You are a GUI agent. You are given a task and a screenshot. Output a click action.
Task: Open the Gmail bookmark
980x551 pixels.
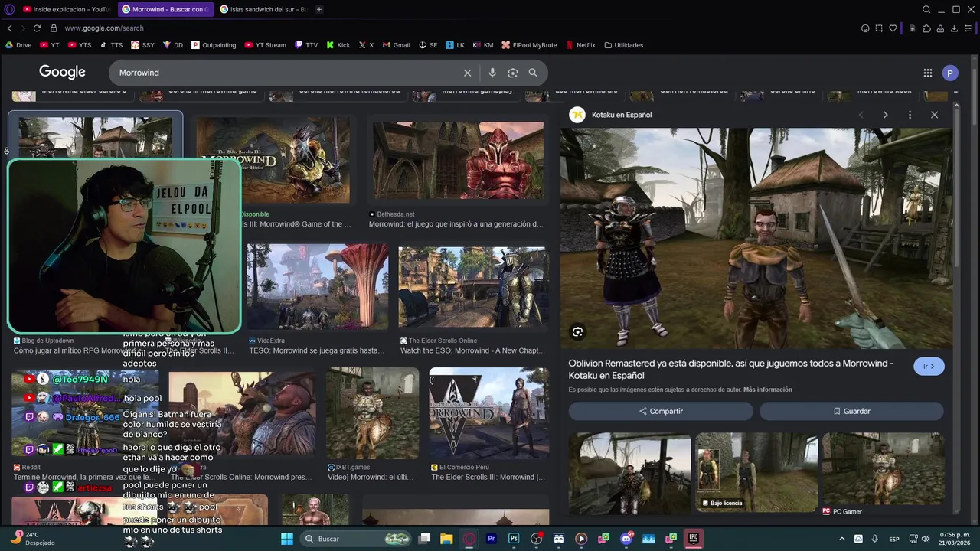click(x=396, y=45)
